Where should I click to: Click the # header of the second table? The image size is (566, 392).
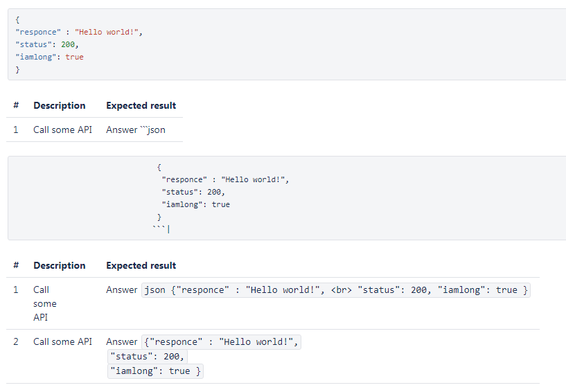(x=16, y=265)
